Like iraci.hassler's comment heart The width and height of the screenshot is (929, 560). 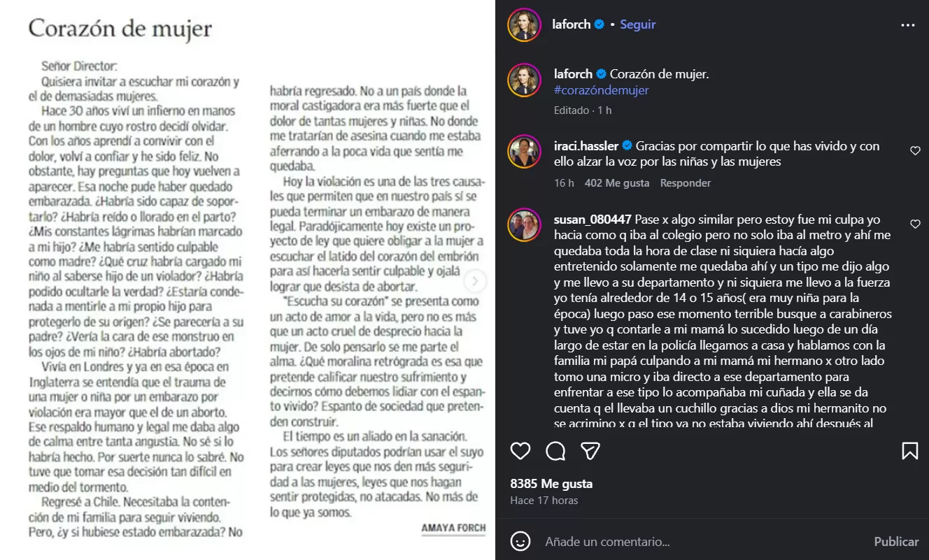pos(915,150)
